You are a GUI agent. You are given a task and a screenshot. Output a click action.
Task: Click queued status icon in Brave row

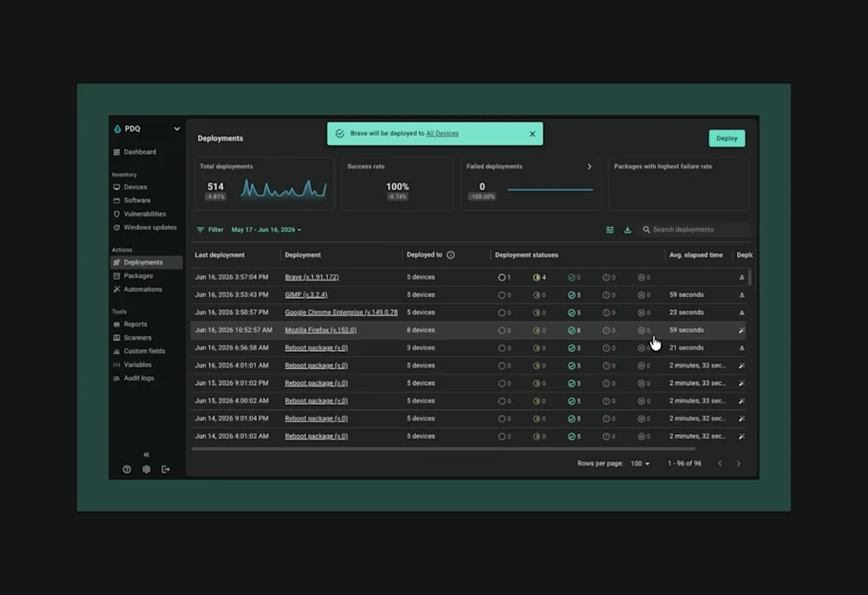(502, 277)
